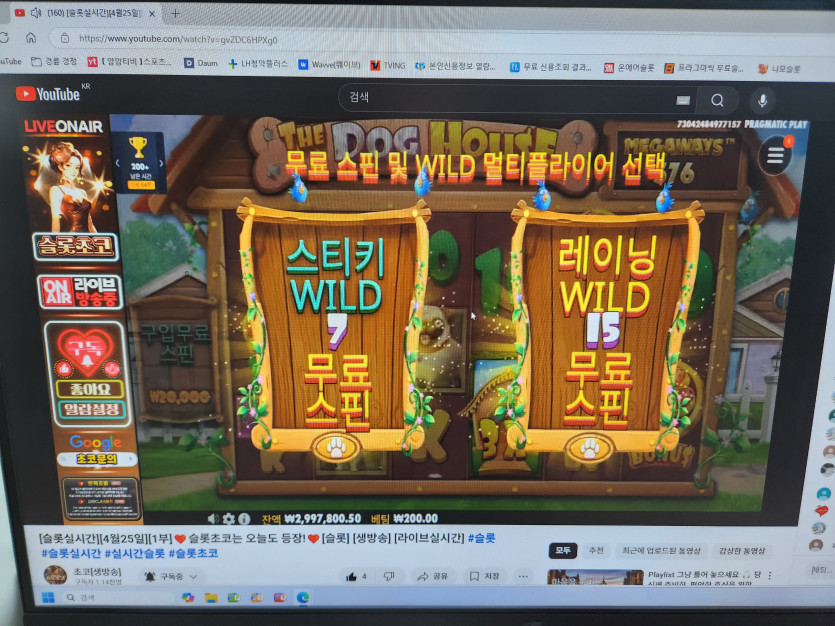Select the 최근에 업로드된 동영상 chip
This screenshot has width=835, height=626.
661,550
